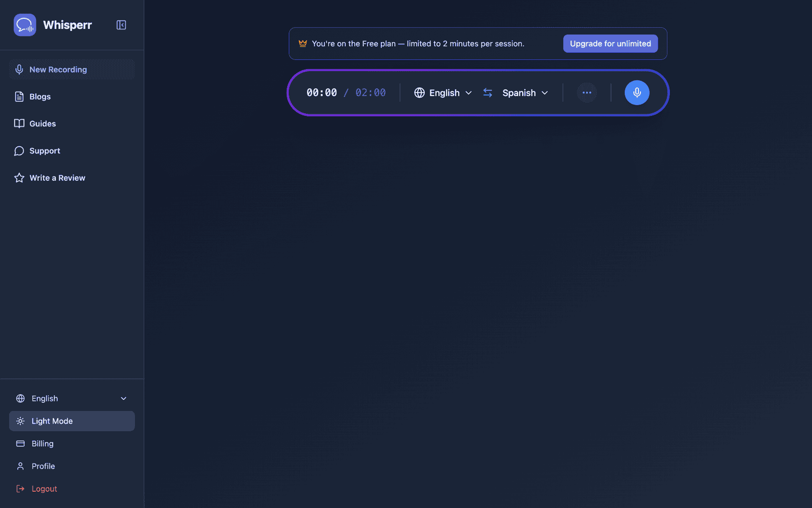Open the Spanish target language dropdown

tap(525, 92)
